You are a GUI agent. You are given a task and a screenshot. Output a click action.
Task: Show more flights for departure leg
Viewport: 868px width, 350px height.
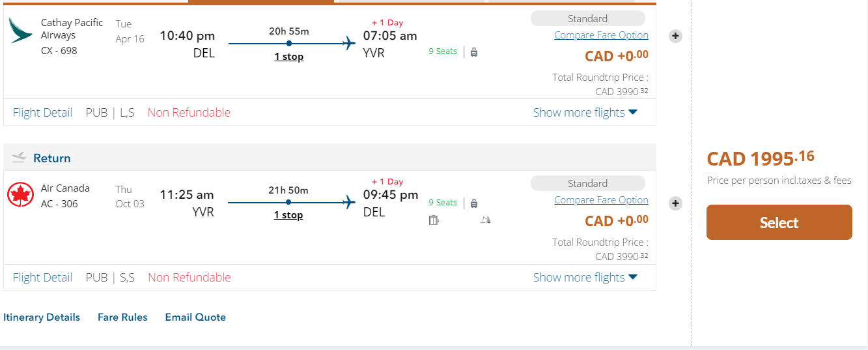point(585,113)
